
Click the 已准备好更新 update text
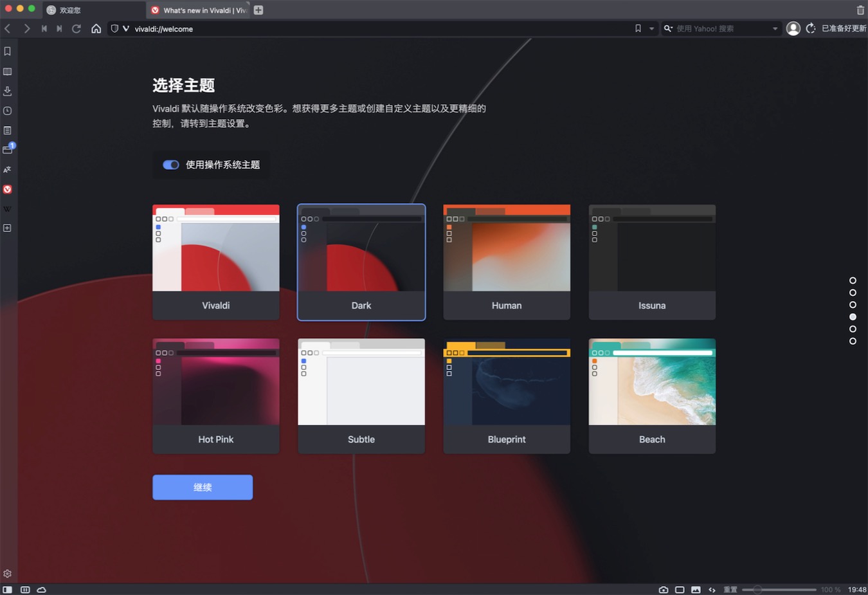point(844,28)
